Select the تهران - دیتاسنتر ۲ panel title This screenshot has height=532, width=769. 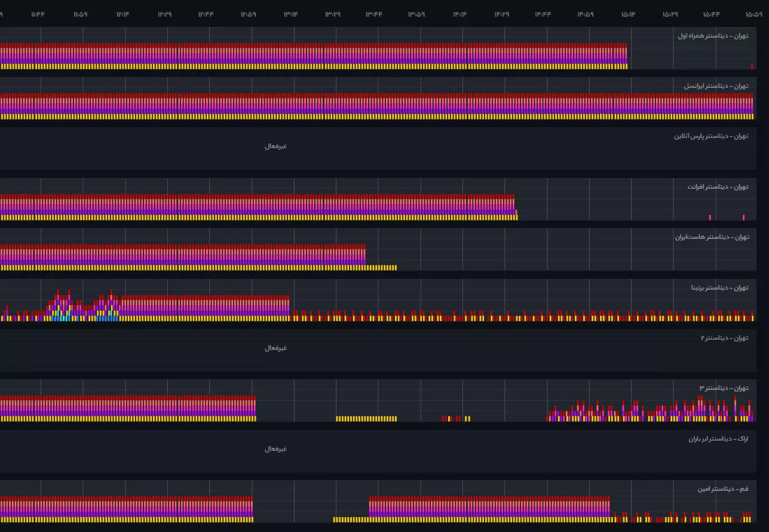coord(724,338)
